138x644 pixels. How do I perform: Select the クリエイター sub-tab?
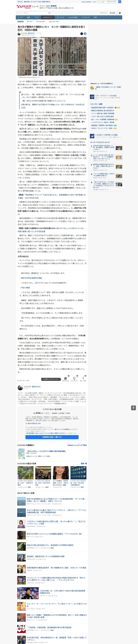coord(41,21)
